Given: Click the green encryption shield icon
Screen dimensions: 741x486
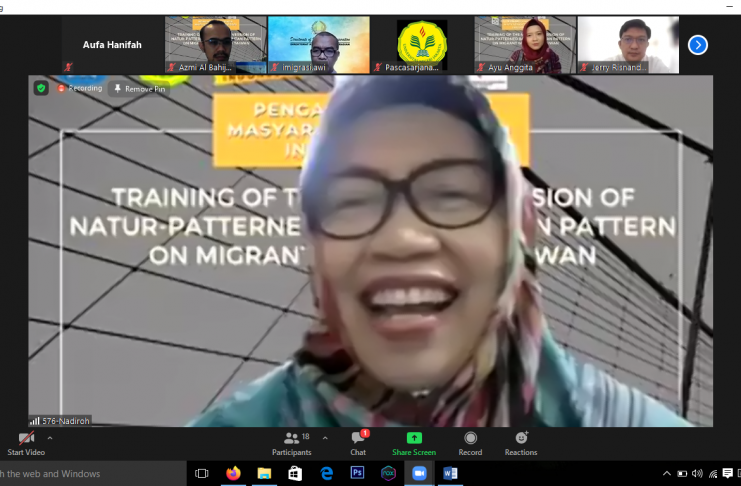Looking at the screenshot, I should pyautogui.click(x=41, y=88).
